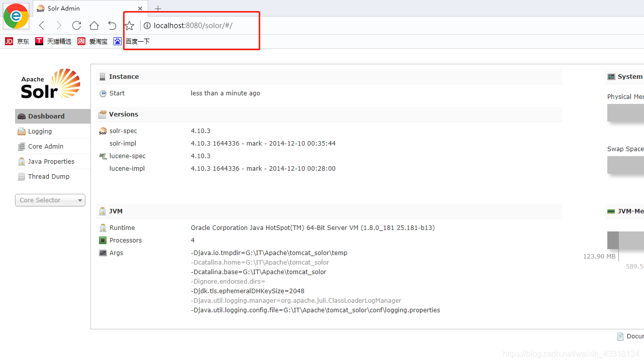644x363 pixels.
Task: Open Dashboard in Solr sidebar
Action: click(52, 116)
